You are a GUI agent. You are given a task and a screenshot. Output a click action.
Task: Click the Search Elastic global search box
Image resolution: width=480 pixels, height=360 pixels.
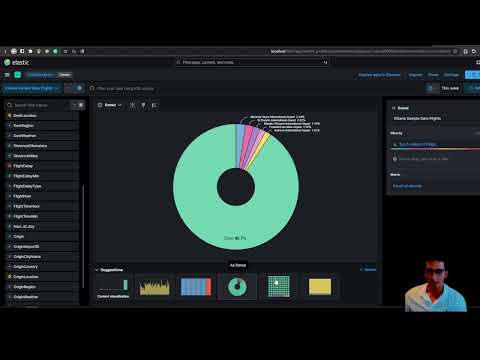pos(252,62)
